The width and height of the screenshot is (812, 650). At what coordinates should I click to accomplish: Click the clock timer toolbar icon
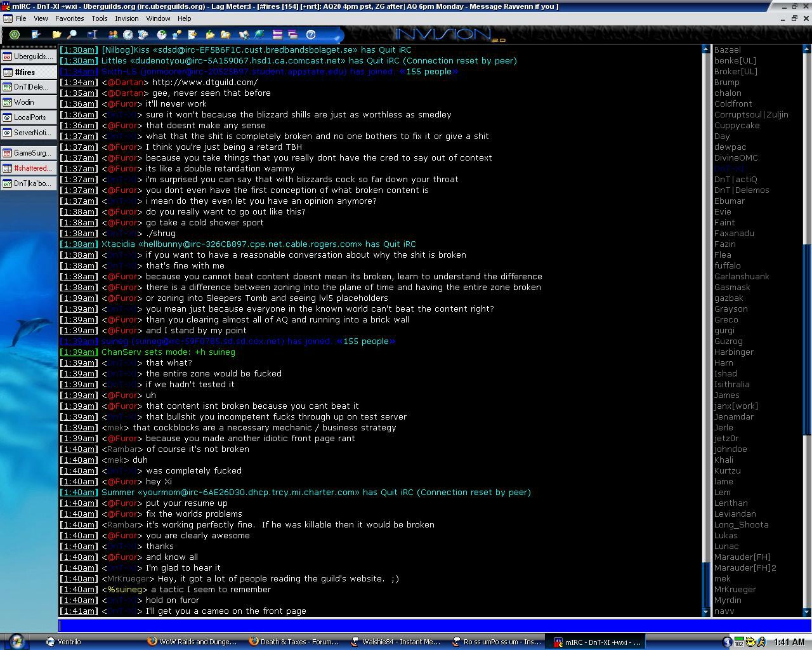pyautogui.click(x=128, y=34)
